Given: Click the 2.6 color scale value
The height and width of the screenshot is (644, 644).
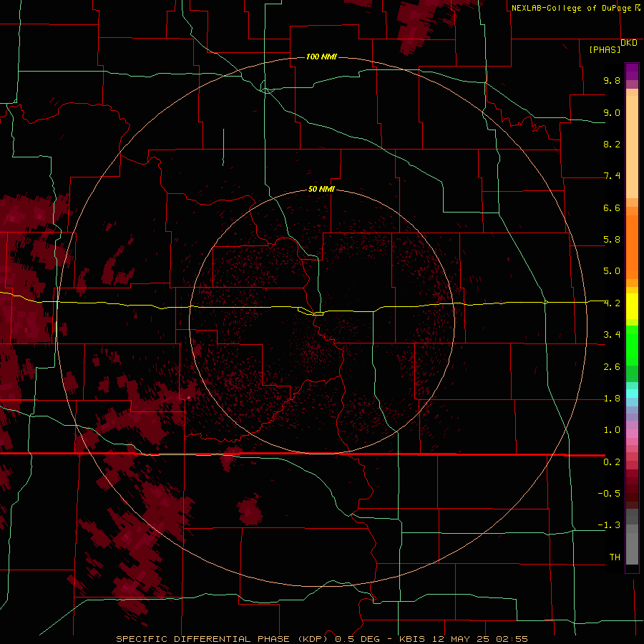Looking at the screenshot, I should (612, 367).
